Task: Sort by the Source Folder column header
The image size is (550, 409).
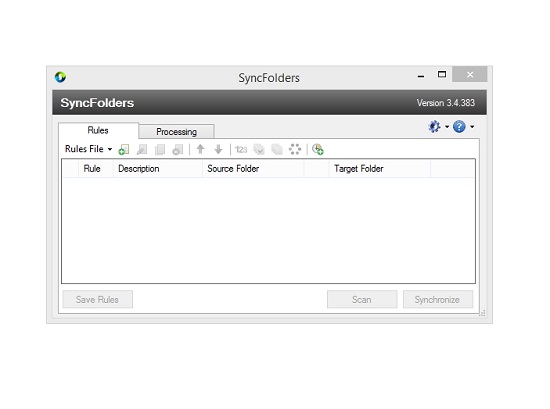Action: coord(253,169)
